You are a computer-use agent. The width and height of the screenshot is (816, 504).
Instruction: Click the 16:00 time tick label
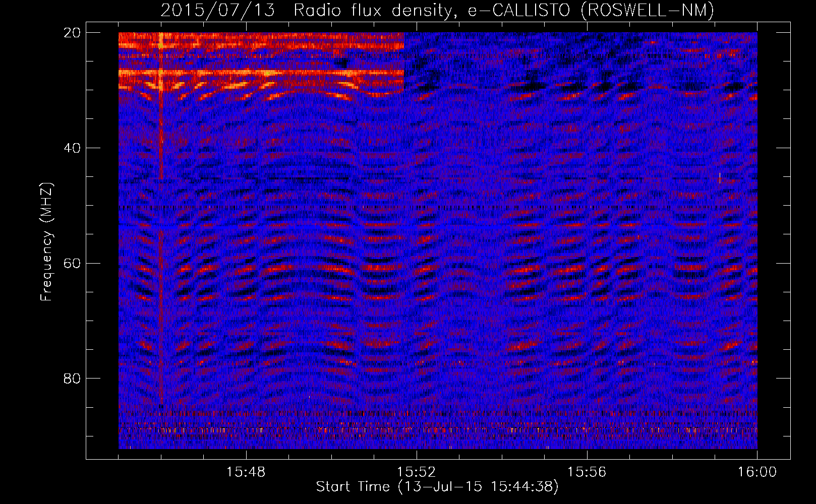point(757,472)
